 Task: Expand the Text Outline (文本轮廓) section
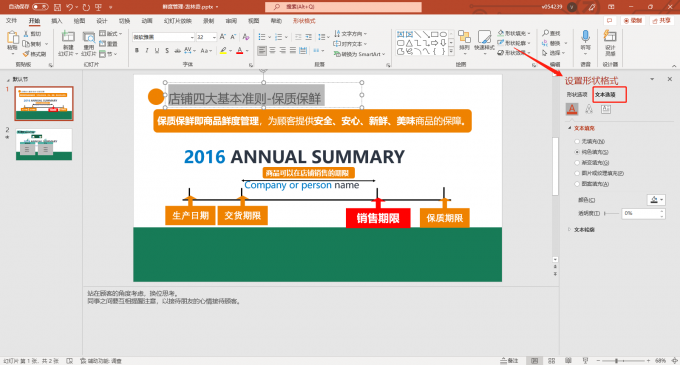tap(582, 230)
